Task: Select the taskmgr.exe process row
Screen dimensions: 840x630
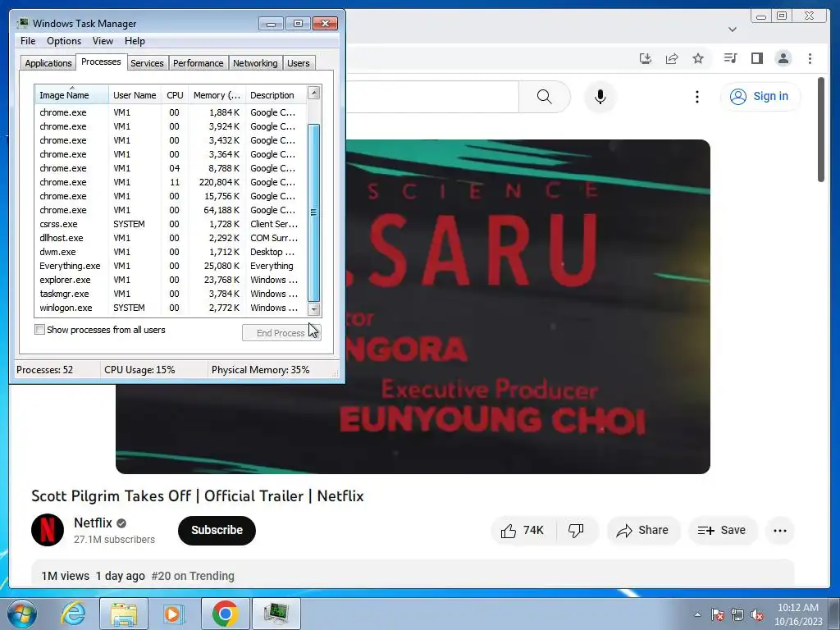Action: 171,294
